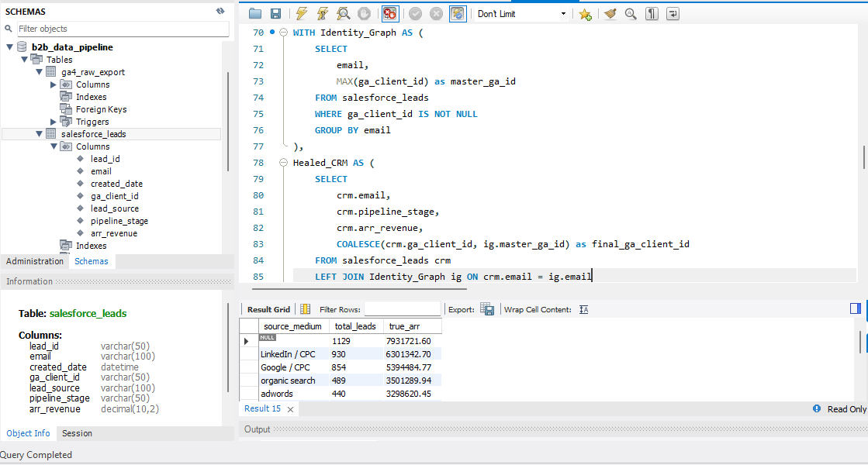Viewport: 868px width, 465px height.
Task: Toggle the results side panel icon
Action: coord(856,308)
